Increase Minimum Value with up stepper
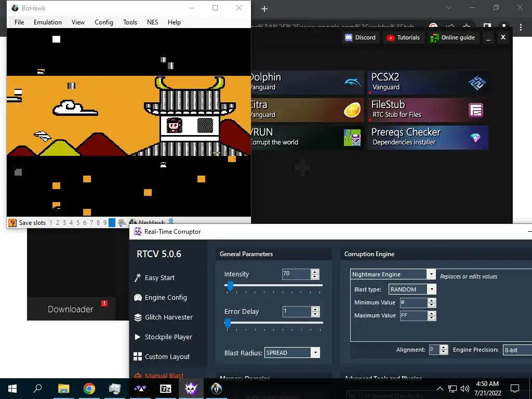Image resolution: width=532 pixels, height=399 pixels. click(x=432, y=300)
